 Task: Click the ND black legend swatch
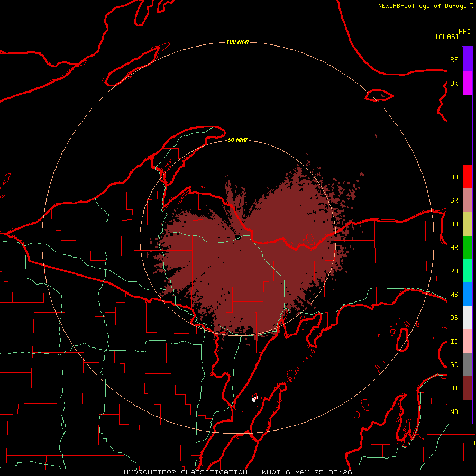pos(467,411)
